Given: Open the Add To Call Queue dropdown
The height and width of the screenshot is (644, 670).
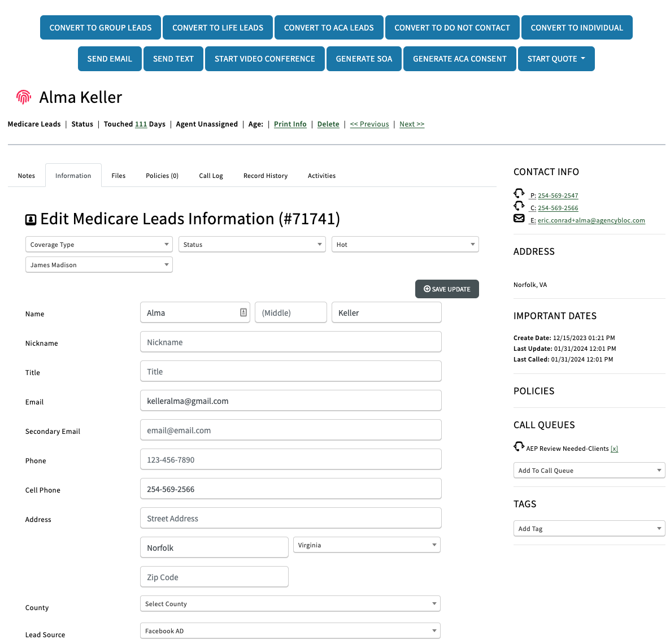Looking at the screenshot, I should coord(589,470).
